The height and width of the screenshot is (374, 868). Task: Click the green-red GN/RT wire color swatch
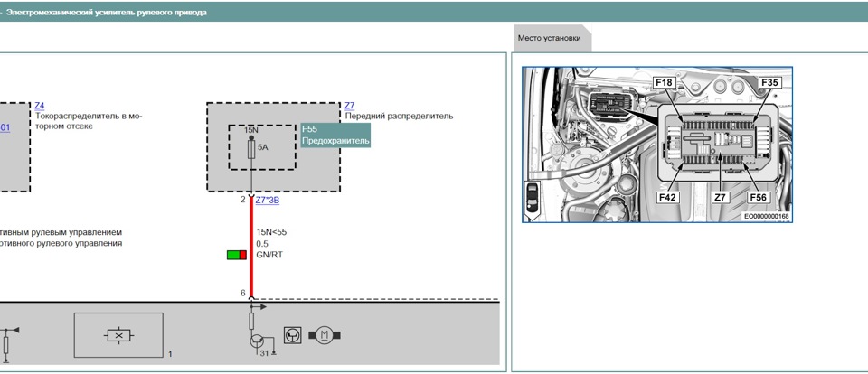pos(237,255)
